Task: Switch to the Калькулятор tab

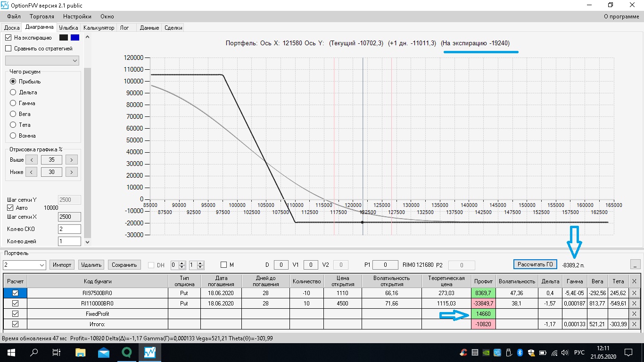Action: click(99, 28)
